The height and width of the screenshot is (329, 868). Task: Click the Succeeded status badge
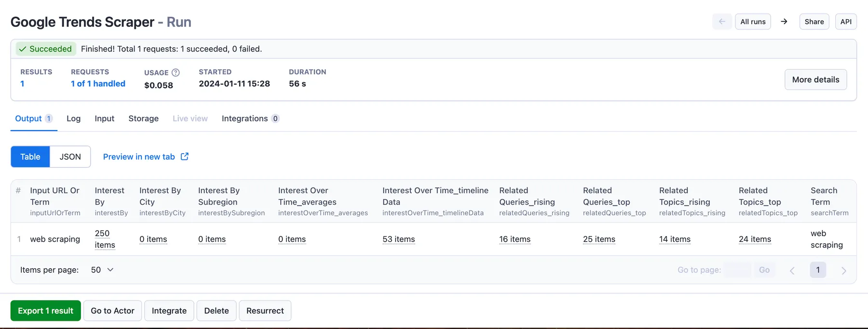[45, 49]
